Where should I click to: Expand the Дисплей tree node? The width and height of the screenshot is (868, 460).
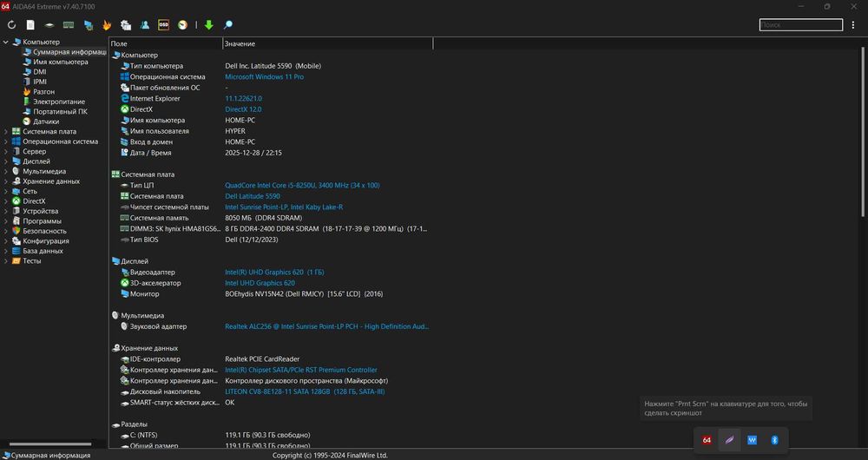(x=6, y=161)
